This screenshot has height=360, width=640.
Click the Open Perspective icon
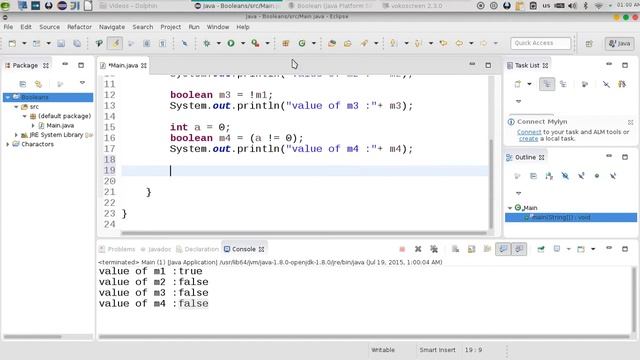589,44
